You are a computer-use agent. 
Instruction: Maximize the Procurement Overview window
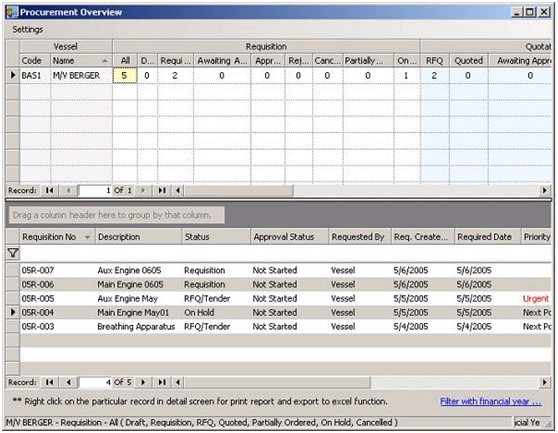point(530,12)
